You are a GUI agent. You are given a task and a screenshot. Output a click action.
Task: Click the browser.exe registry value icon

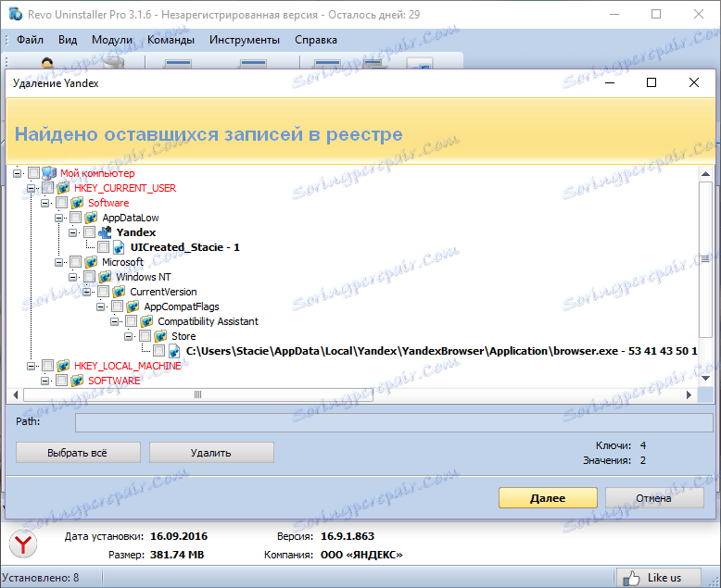click(174, 351)
